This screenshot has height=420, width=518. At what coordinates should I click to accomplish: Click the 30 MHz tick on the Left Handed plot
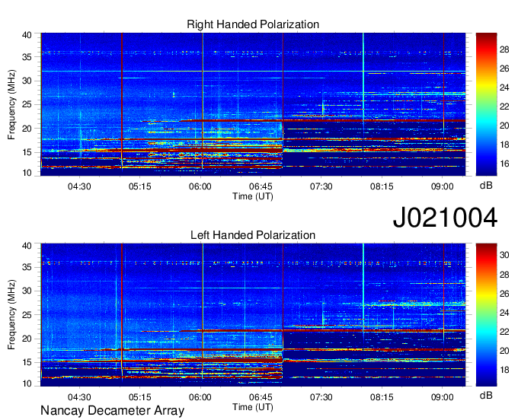click(x=27, y=291)
